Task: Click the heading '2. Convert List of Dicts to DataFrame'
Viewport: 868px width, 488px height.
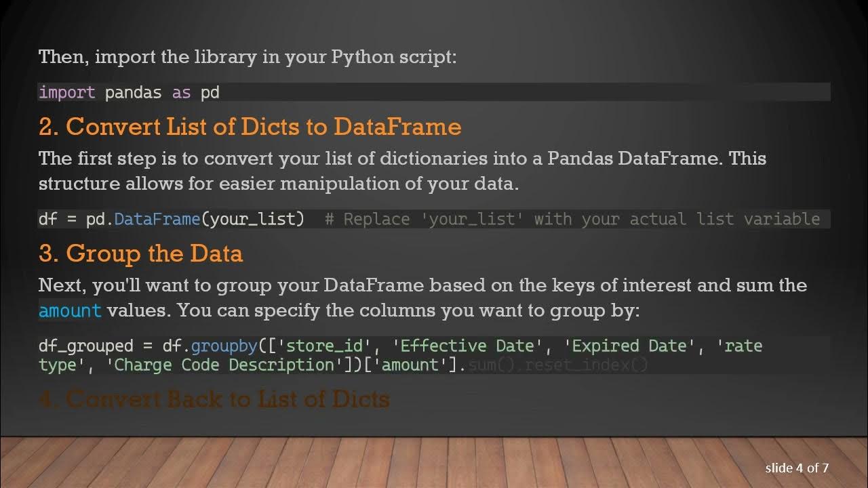Action: tap(250, 127)
